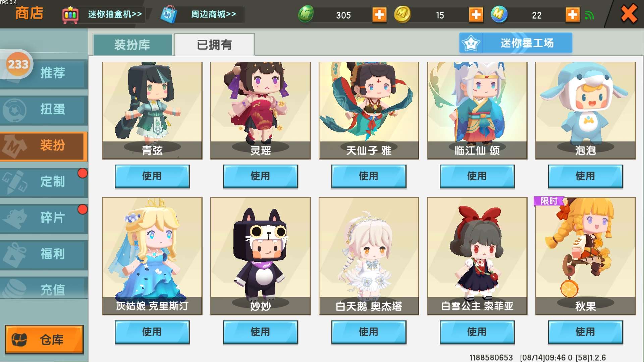This screenshot has width=644, height=362.
Task: Switch to the 装扮库 tab
Action: (132, 45)
